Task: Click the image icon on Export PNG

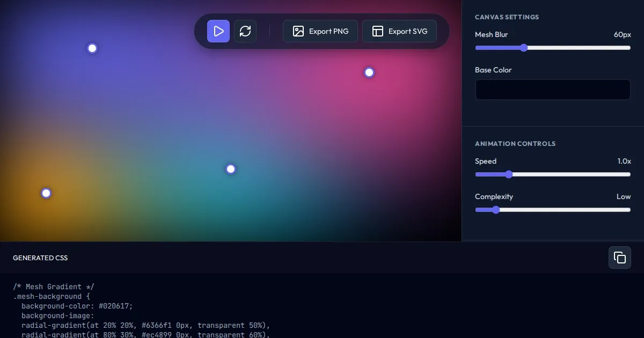Action: tap(298, 31)
